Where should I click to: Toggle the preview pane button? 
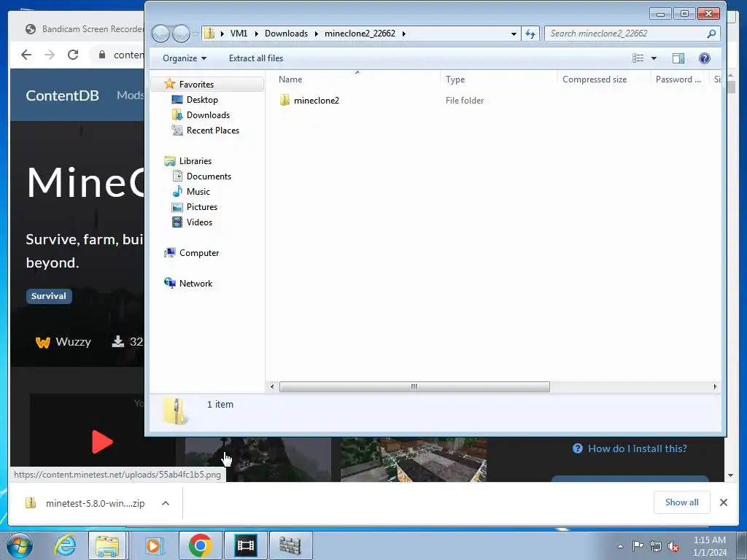(x=678, y=58)
